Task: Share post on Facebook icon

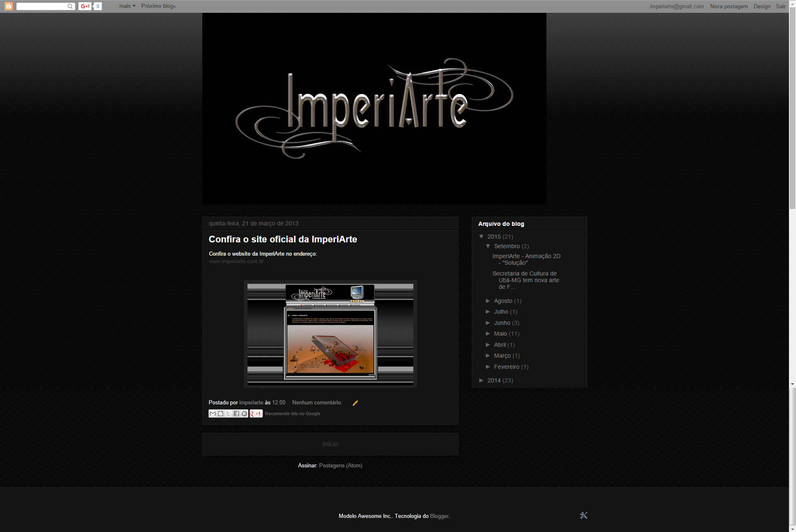Action: 236,414
